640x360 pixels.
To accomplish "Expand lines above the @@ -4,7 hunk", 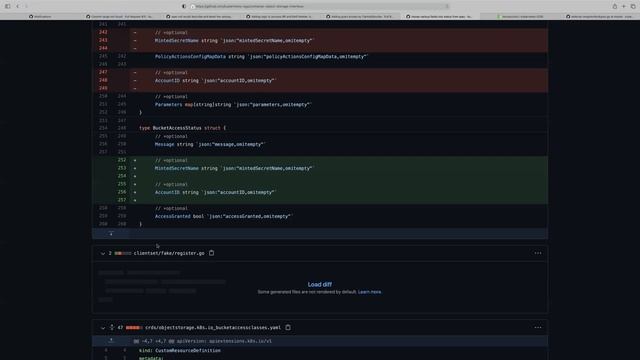I will point(111,341).
